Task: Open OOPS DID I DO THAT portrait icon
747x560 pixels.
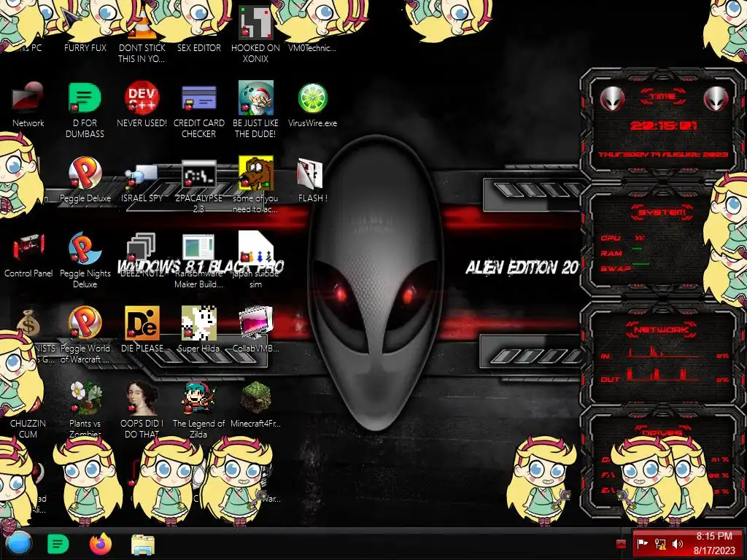Action: pyautogui.click(x=142, y=397)
